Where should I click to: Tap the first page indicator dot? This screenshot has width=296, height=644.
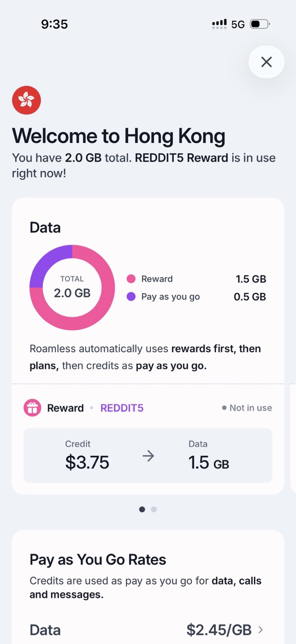pos(142,509)
